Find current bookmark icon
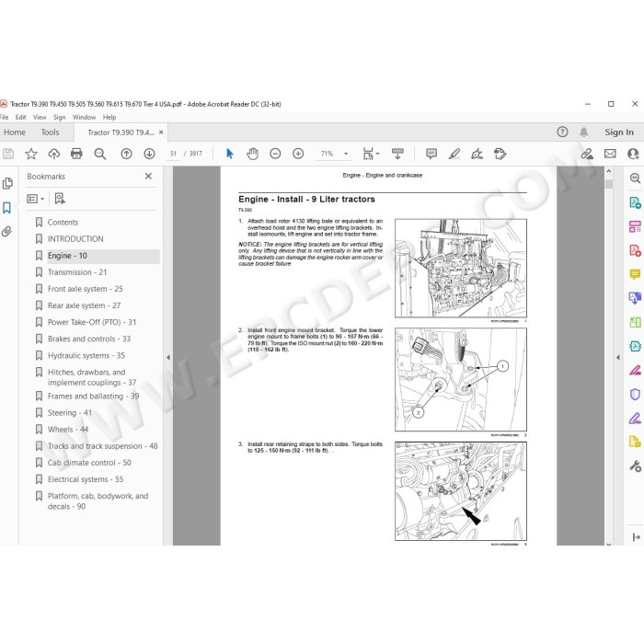The height and width of the screenshot is (644, 644). (60, 200)
